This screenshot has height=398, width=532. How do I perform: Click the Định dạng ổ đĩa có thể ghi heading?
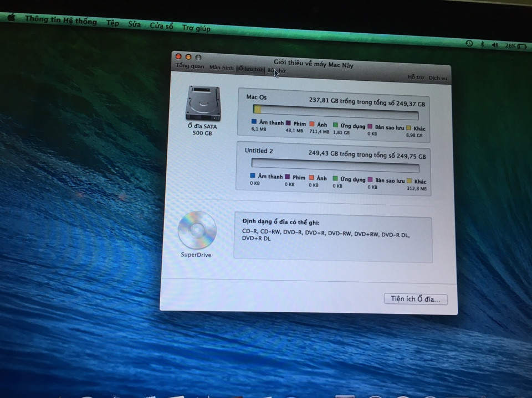click(x=280, y=222)
